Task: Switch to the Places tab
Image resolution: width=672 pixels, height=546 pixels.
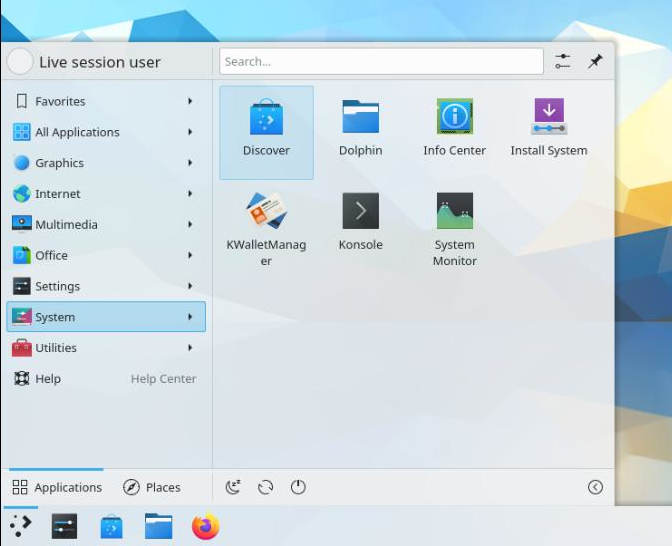Action: pyautogui.click(x=152, y=487)
